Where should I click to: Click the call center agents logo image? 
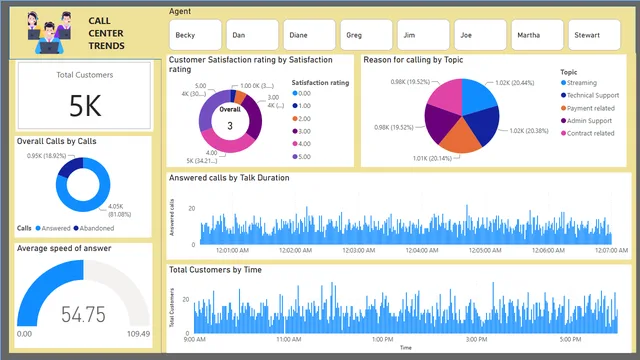(x=49, y=33)
